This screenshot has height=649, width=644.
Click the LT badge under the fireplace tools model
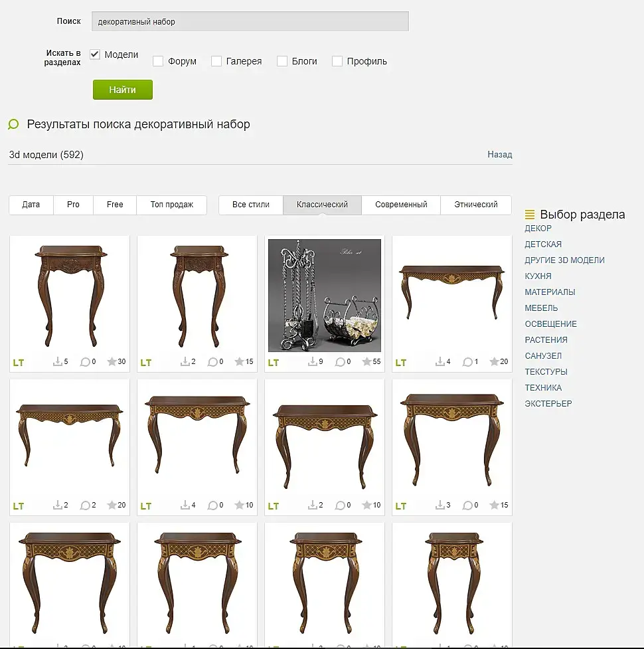tap(274, 363)
